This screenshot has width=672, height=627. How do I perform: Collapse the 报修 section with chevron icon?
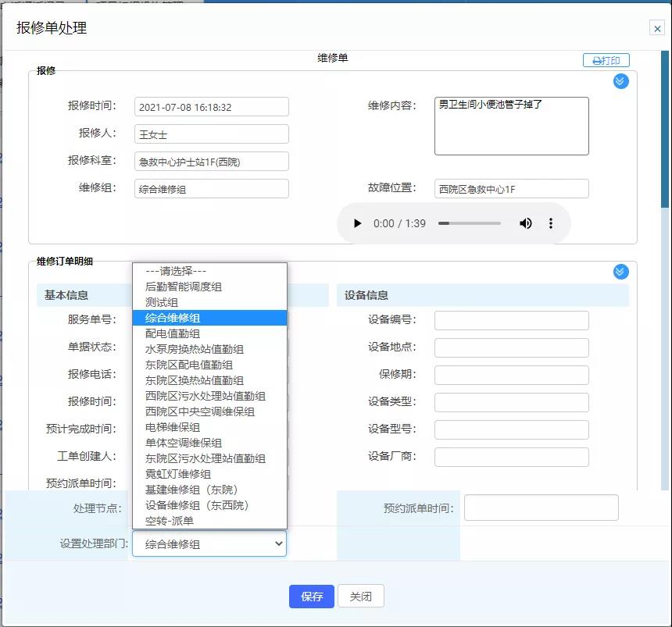(x=620, y=81)
